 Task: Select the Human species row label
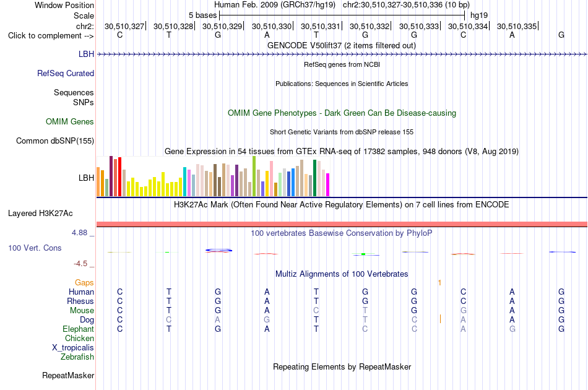click(x=81, y=292)
